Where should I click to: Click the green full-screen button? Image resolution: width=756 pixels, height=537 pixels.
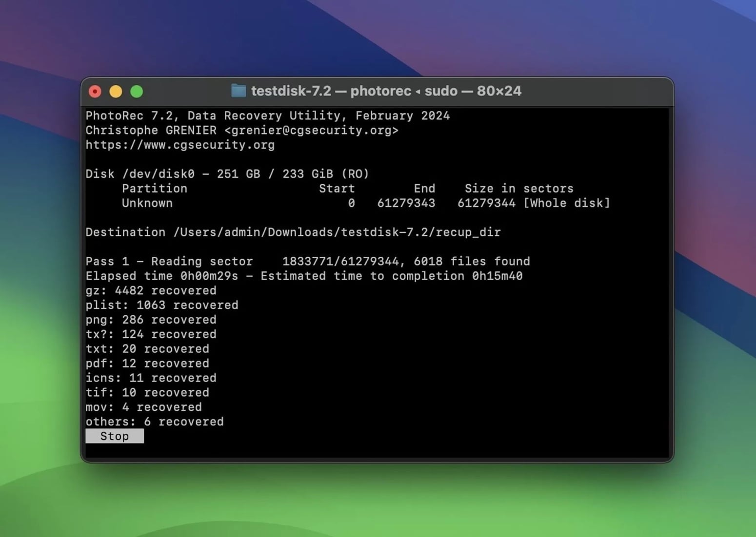tap(137, 91)
